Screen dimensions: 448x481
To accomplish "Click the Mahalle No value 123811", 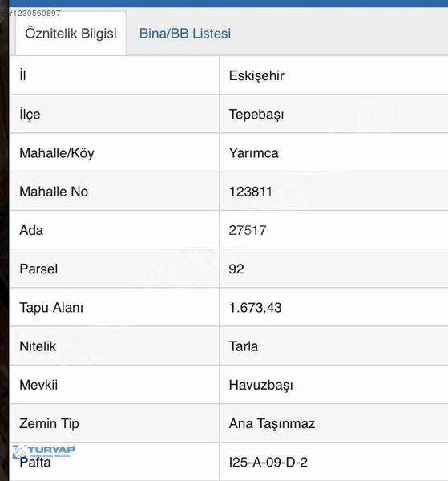I will [x=251, y=192].
